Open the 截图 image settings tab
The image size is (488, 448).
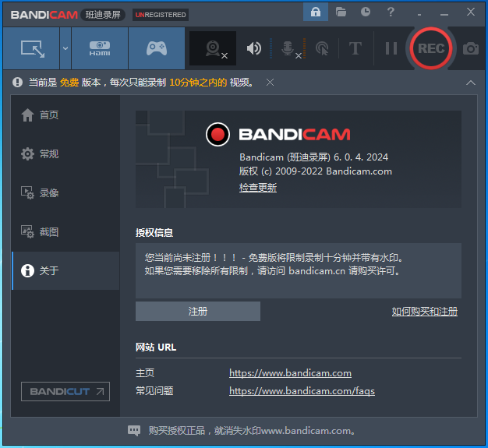[x=65, y=231]
